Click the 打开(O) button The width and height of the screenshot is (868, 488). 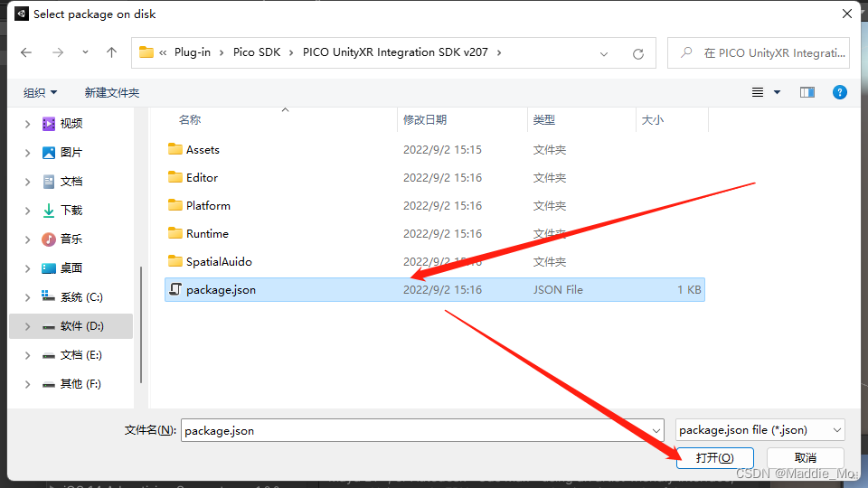pos(714,458)
